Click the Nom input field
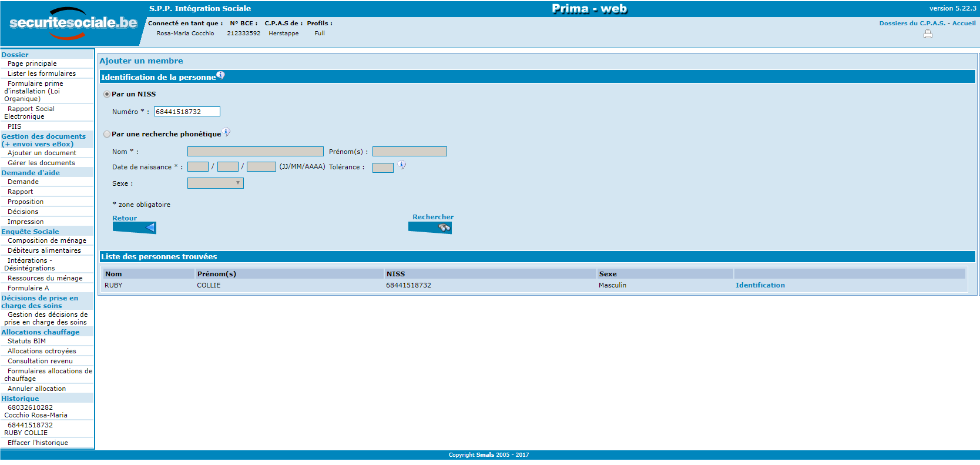Screen dimensions: 980x465 coord(255,152)
